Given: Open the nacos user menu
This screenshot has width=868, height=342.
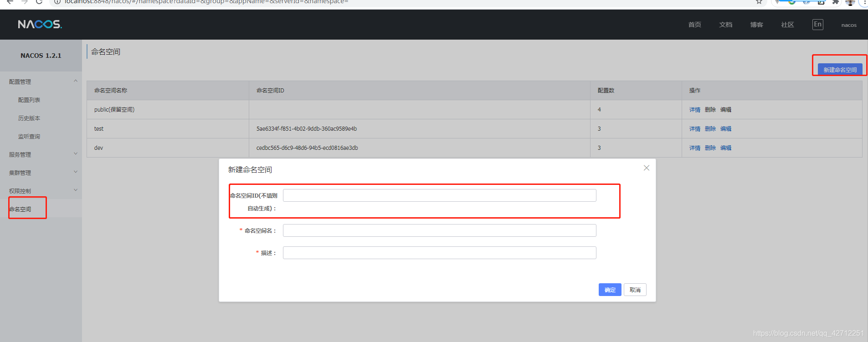Looking at the screenshot, I should (848, 25).
